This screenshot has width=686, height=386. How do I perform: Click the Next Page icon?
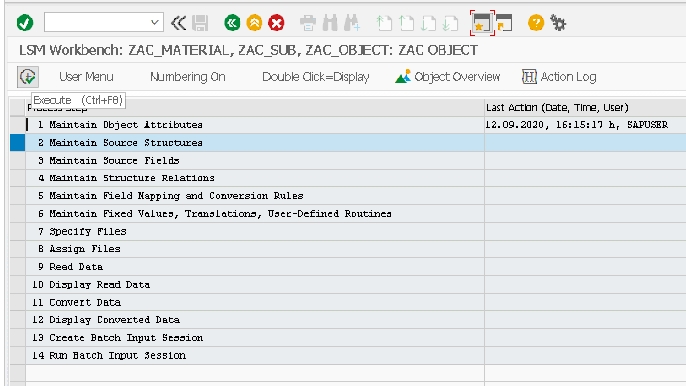click(x=428, y=23)
